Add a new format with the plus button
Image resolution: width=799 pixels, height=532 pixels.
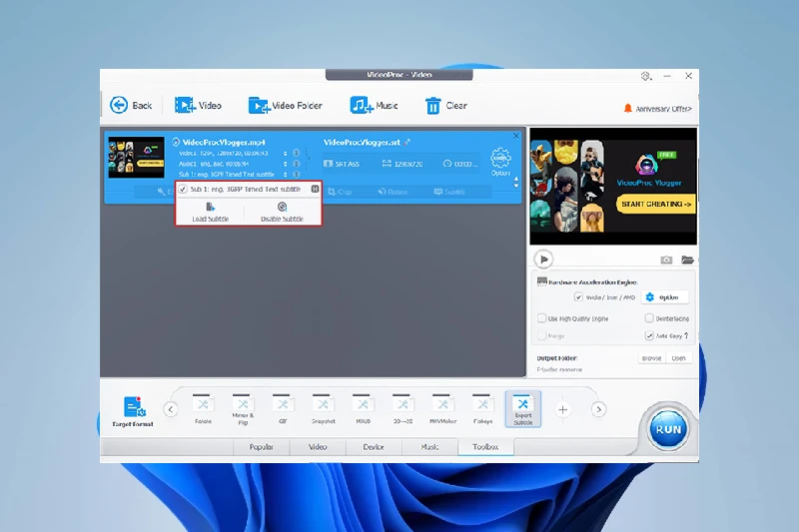562,409
